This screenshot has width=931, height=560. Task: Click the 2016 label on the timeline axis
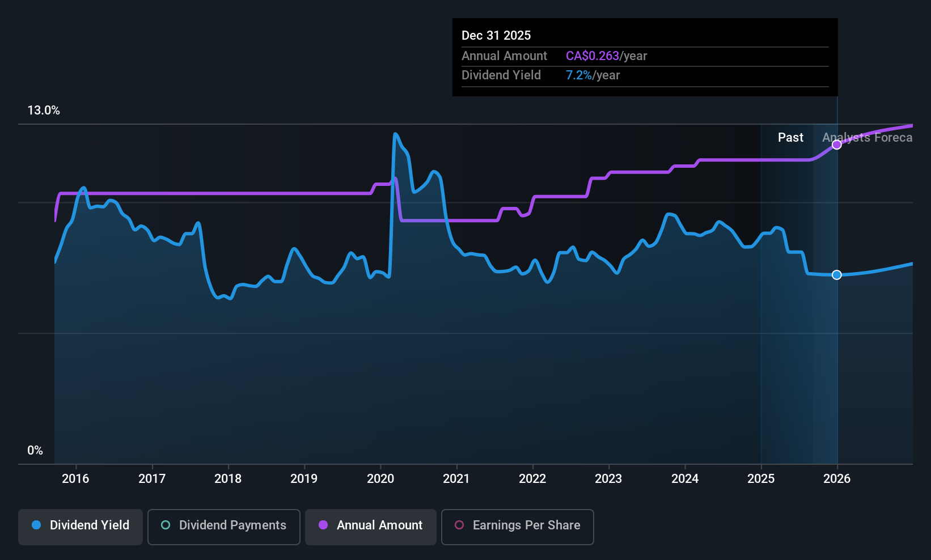[75, 478]
